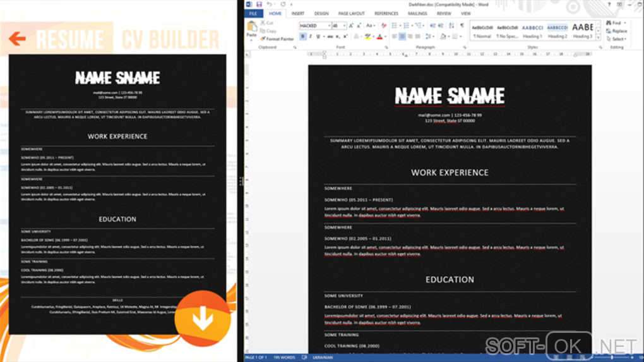The width and height of the screenshot is (644, 362).
Task: Toggle Center alignment
Action: coord(402,37)
